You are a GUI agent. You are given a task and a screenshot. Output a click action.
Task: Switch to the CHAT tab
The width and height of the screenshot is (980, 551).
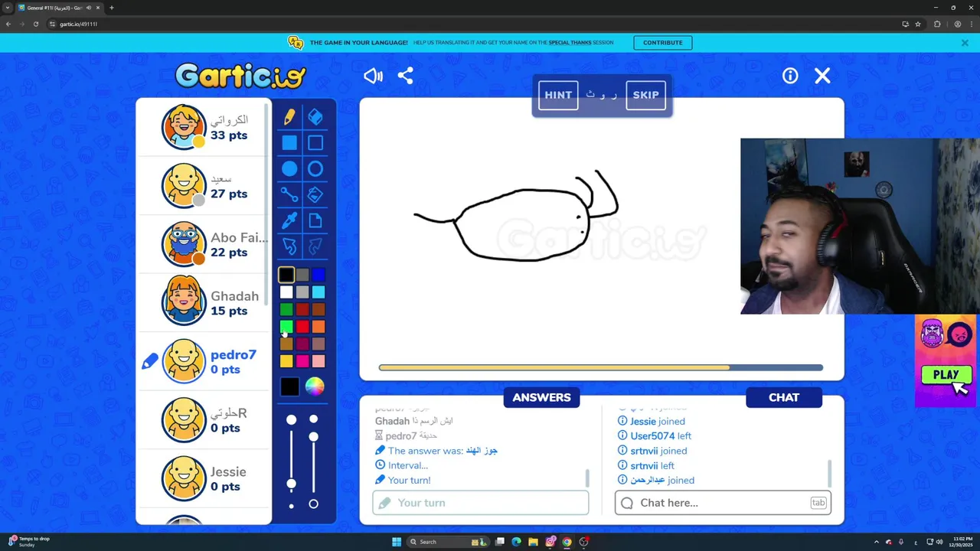pos(784,397)
